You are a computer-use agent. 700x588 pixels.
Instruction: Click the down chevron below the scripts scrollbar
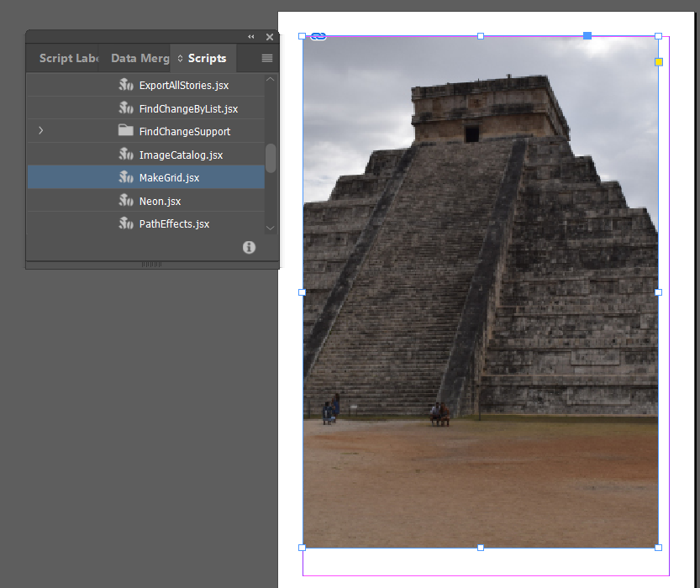pos(270,228)
